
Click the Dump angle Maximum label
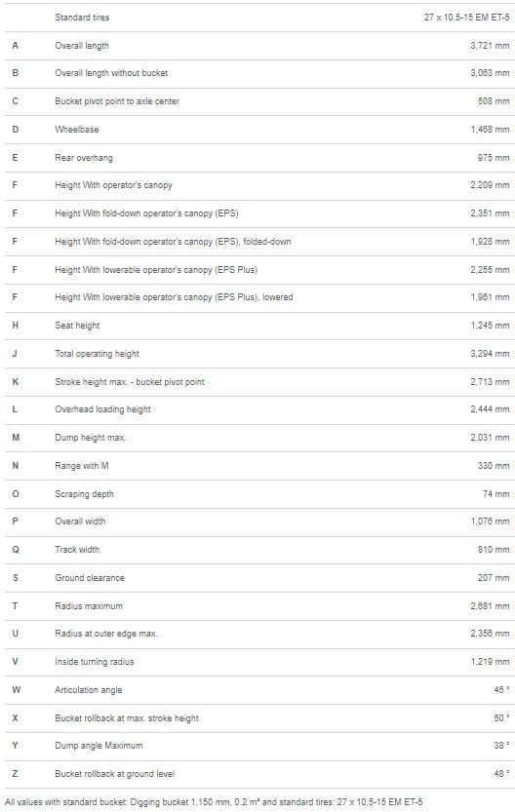[x=99, y=745]
